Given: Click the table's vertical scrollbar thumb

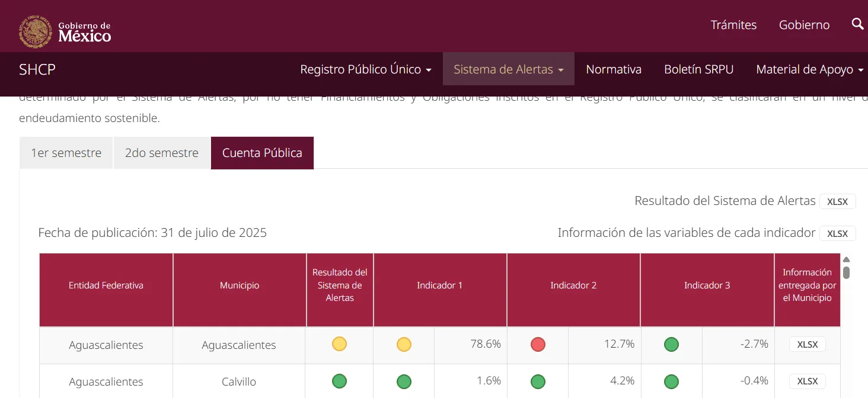Looking at the screenshot, I should pyautogui.click(x=846, y=272).
